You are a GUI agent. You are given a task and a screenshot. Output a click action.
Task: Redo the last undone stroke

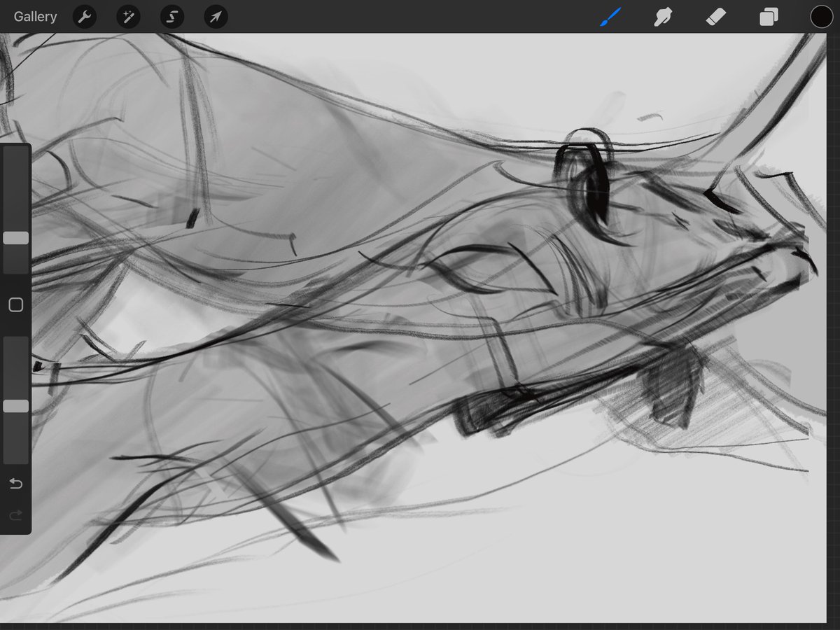pyautogui.click(x=15, y=516)
